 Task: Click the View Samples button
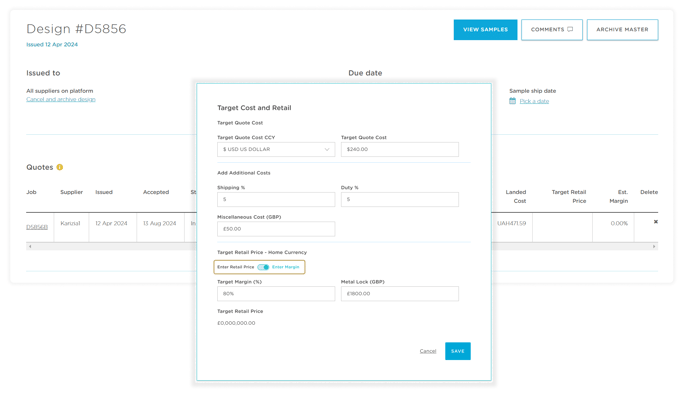click(485, 29)
